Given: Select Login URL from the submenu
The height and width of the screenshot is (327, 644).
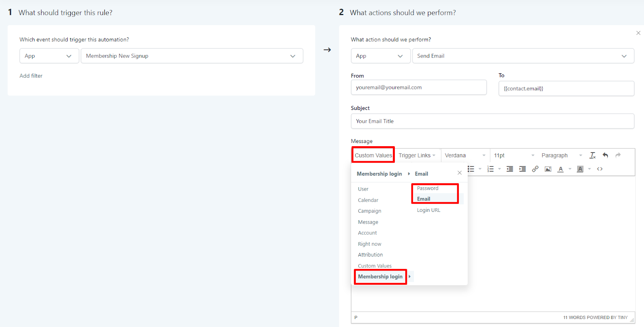Looking at the screenshot, I should coord(428,210).
